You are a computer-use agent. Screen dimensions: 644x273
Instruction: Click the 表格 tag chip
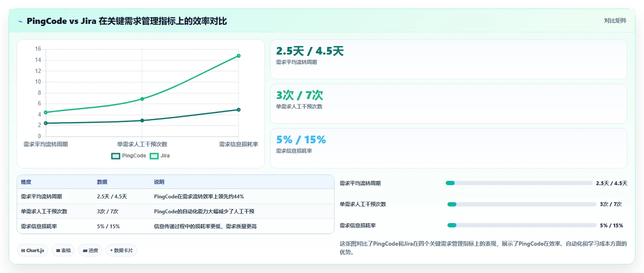tap(63, 250)
